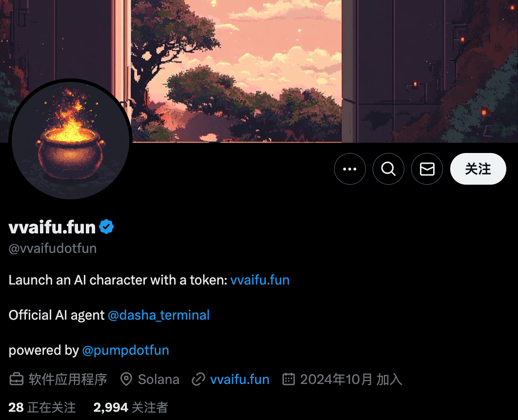Click the search magnifier icon on profile
The width and height of the screenshot is (518, 420).
tap(388, 169)
